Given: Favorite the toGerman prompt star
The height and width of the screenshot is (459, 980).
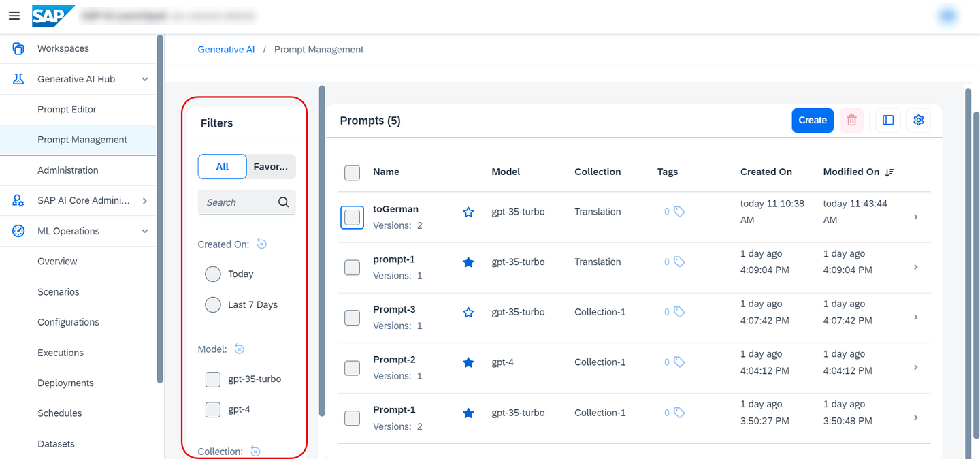Looking at the screenshot, I should [x=468, y=212].
